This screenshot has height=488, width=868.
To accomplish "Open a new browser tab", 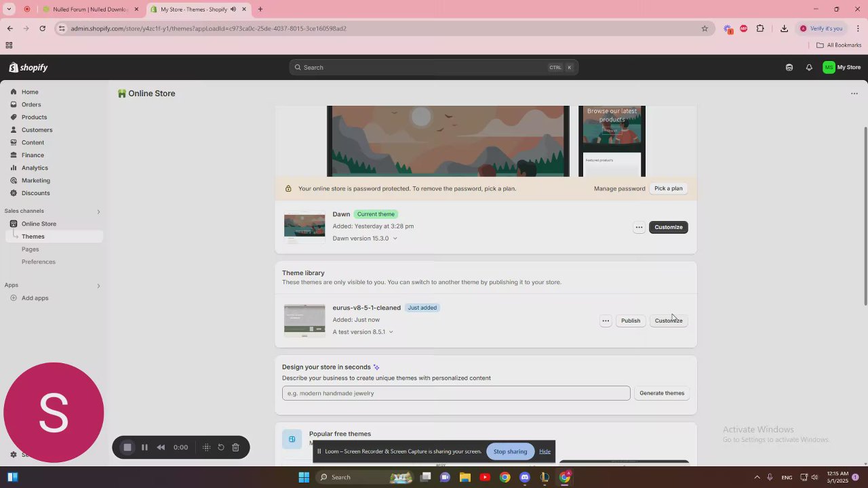I will pyautogui.click(x=260, y=9).
